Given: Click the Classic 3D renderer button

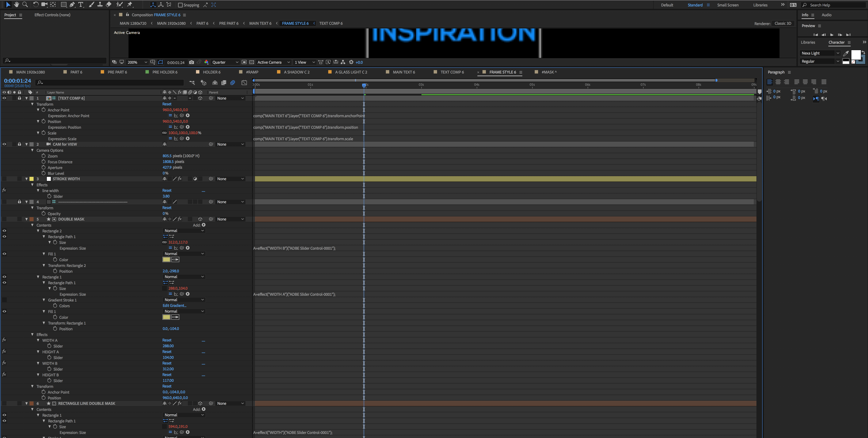Looking at the screenshot, I should pos(783,23).
